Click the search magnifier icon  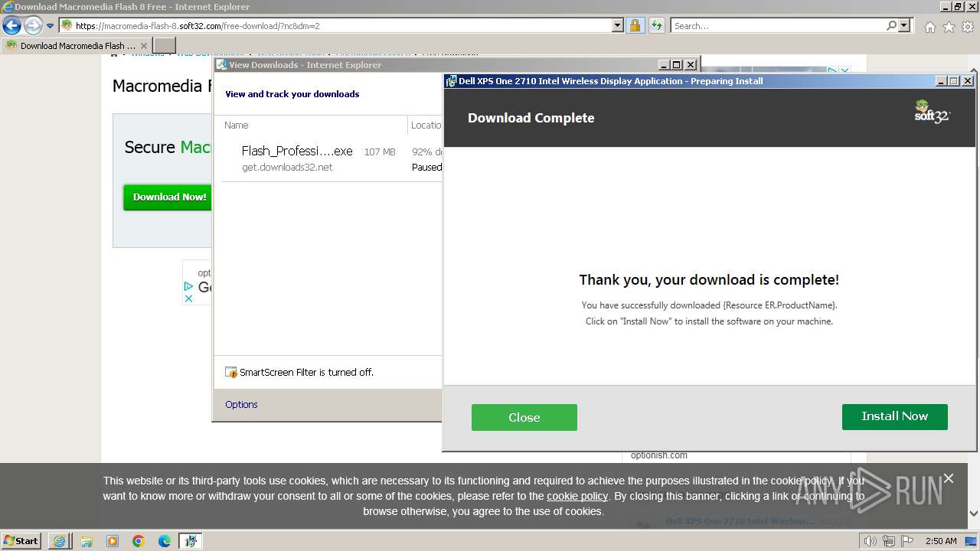tap(891, 25)
